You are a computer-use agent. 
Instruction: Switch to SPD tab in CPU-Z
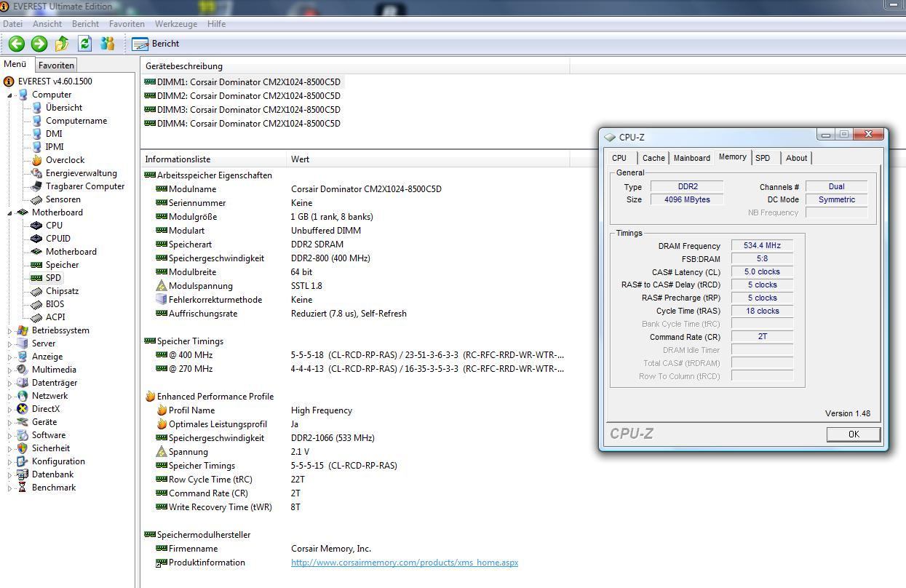pyautogui.click(x=763, y=158)
